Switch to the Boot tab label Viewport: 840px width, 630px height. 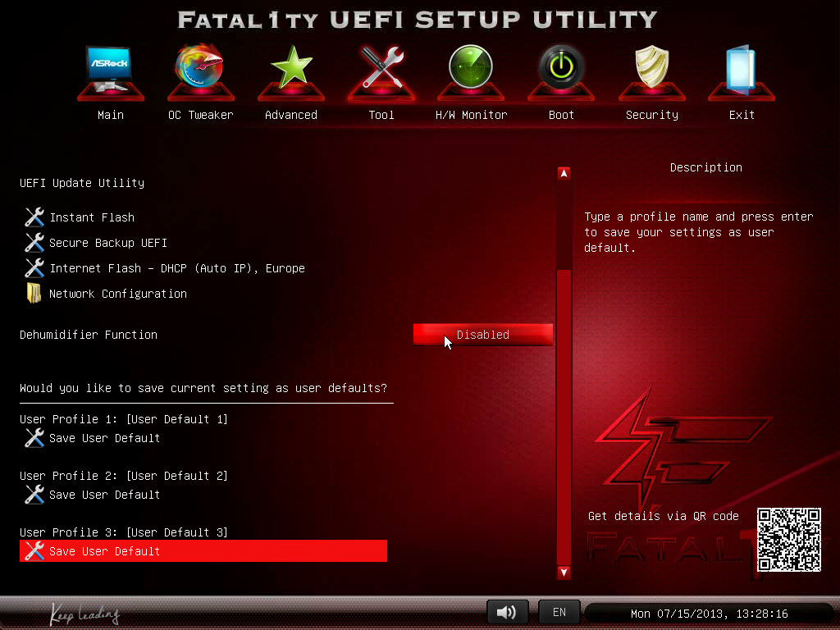point(561,115)
